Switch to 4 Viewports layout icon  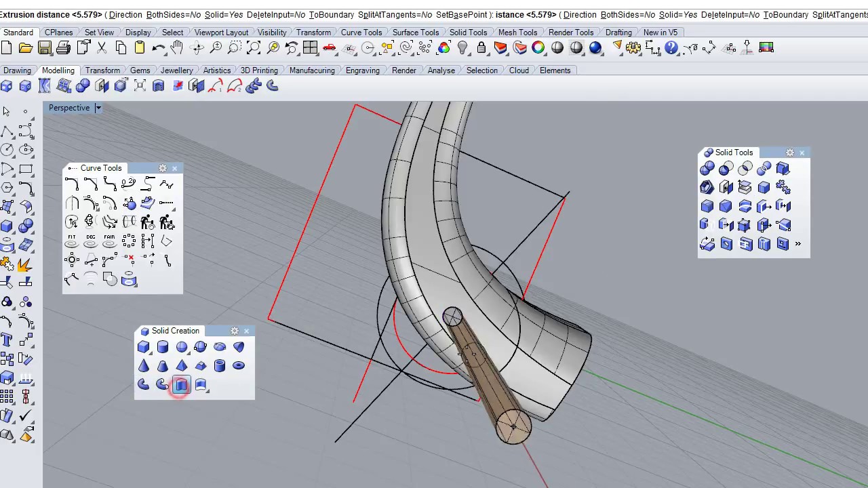[x=311, y=47]
